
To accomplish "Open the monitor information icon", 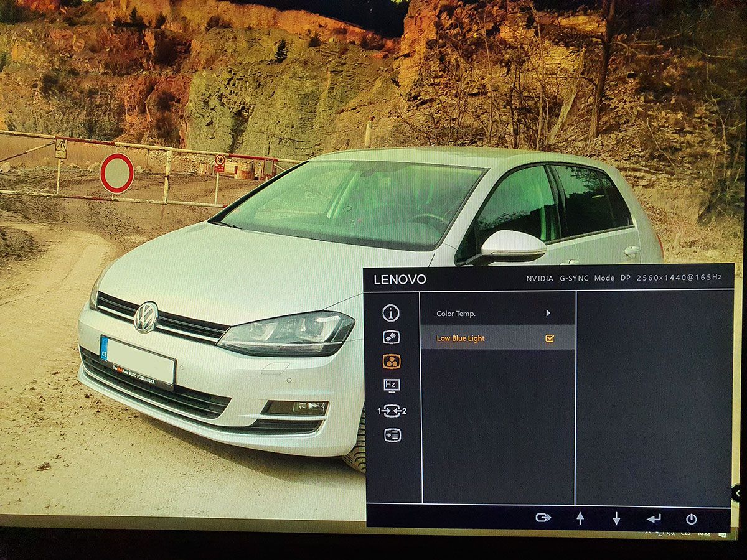I will tap(391, 314).
